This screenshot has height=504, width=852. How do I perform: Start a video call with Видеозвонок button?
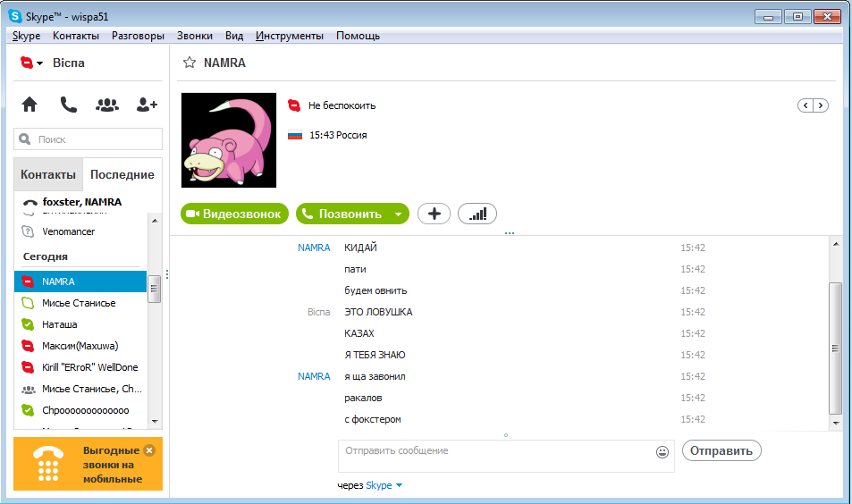[x=235, y=214]
